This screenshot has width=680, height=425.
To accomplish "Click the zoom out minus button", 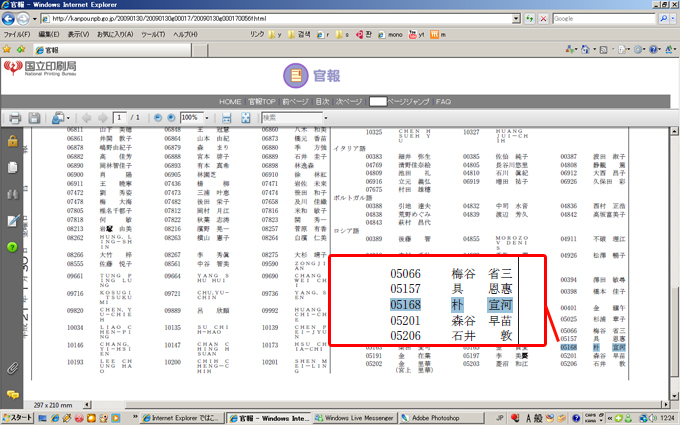I will point(158,117).
